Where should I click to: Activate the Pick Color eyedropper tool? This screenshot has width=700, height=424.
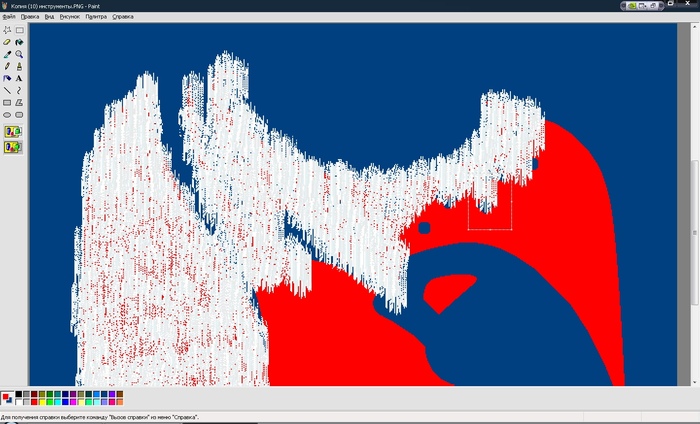click(x=7, y=54)
